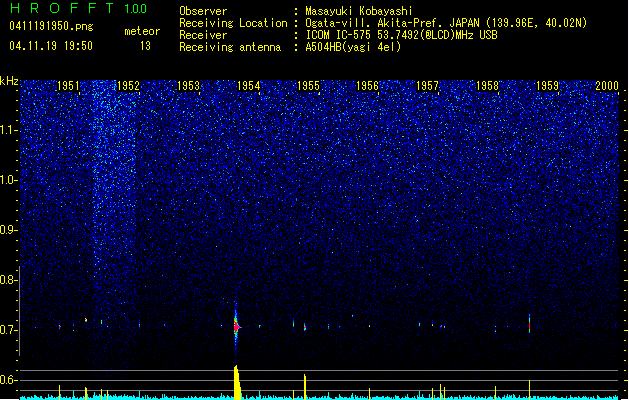Click the 0.9 kHz axis label
Viewport: 629px width, 400px height.
(8, 230)
